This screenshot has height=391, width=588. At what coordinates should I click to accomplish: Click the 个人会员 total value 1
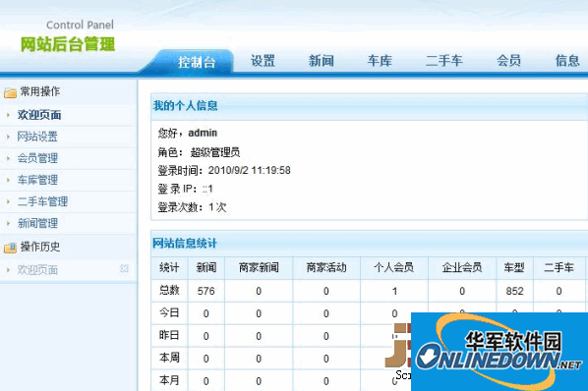(x=394, y=291)
